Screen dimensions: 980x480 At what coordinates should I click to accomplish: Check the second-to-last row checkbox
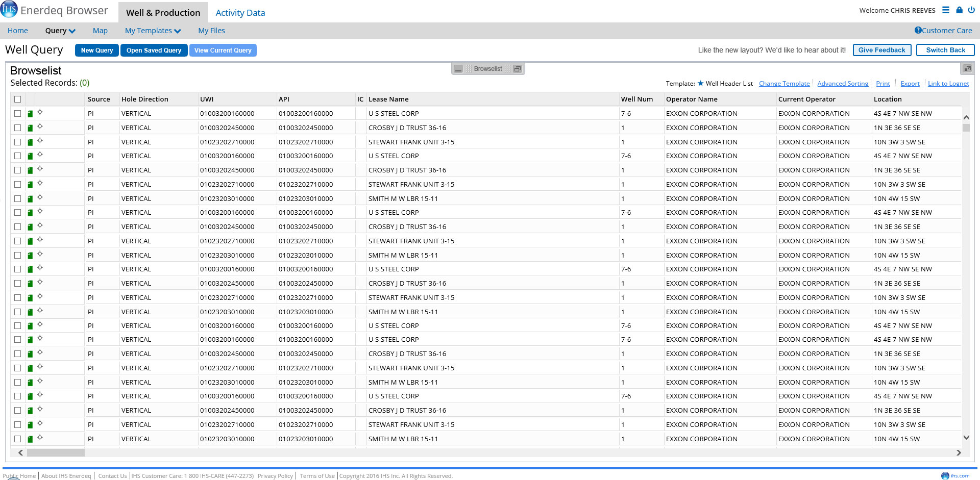(18, 425)
